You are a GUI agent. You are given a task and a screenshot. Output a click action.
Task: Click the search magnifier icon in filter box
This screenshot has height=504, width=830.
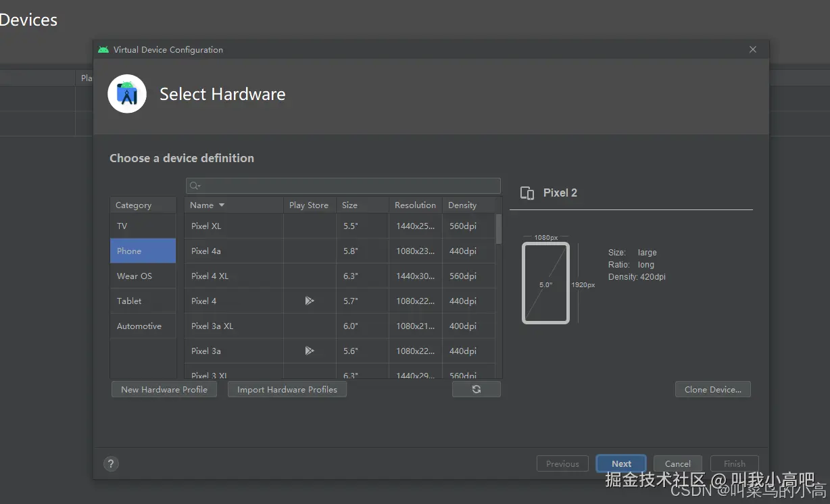[195, 186]
